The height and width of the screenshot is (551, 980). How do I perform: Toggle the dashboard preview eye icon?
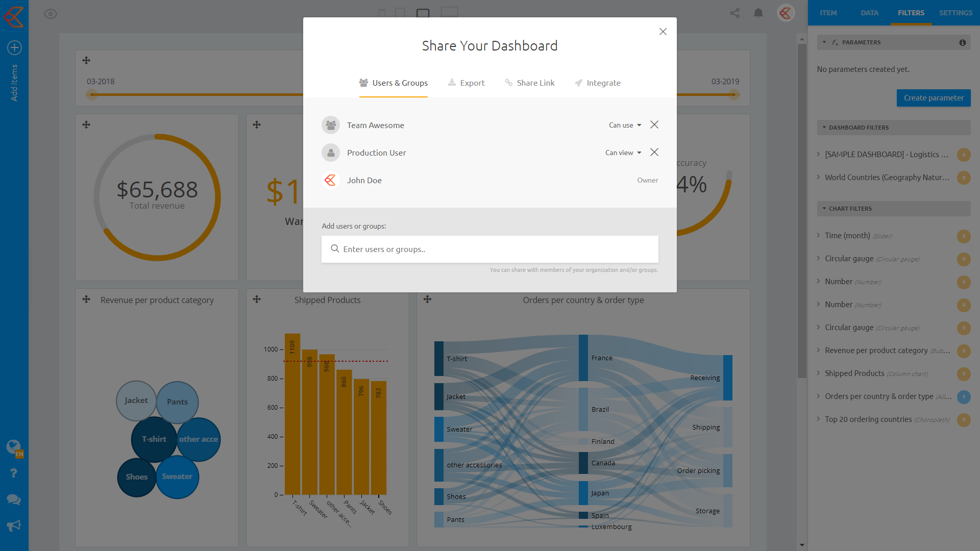pyautogui.click(x=51, y=14)
